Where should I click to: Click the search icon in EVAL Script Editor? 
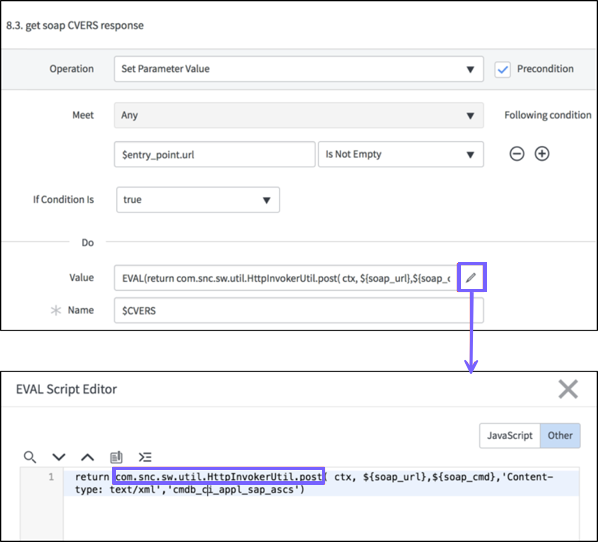30,457
